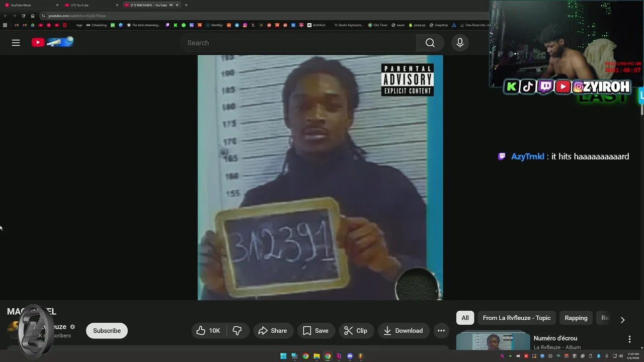Create a Clip of the video

[x=356, y=330]
